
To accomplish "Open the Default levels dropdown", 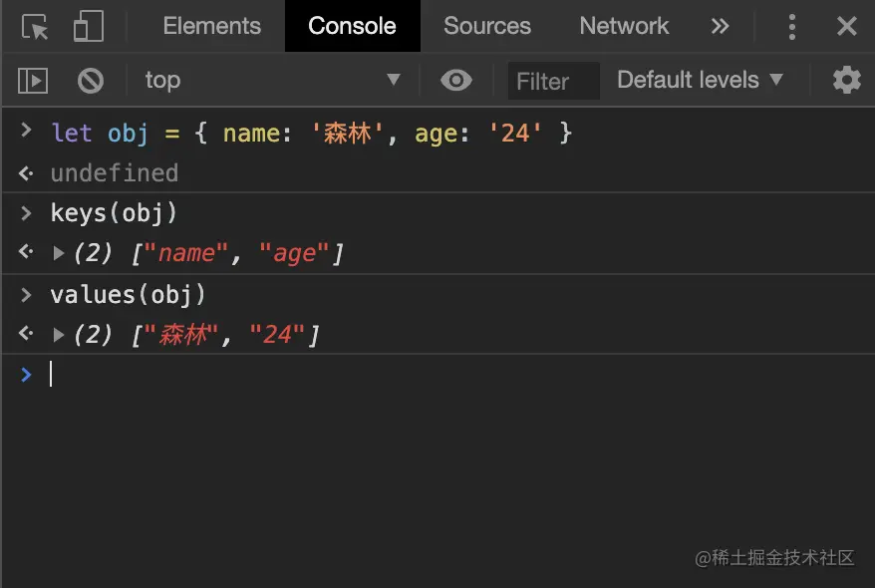I will tap(700, 81).
